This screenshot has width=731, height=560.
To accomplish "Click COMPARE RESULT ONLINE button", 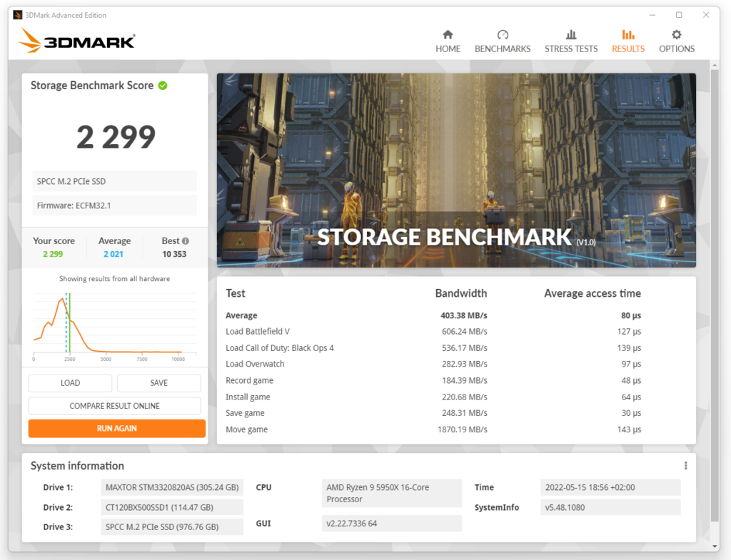I will click(115, 406).
